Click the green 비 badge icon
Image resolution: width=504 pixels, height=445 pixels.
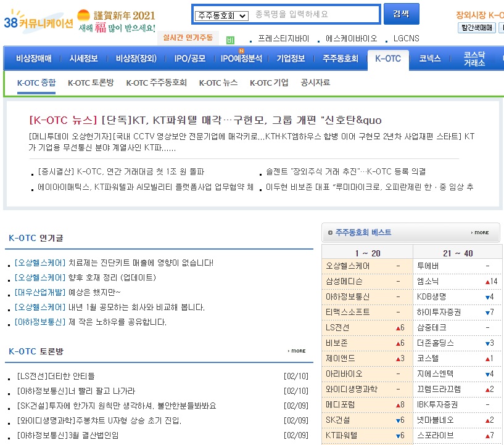[230, 40]
